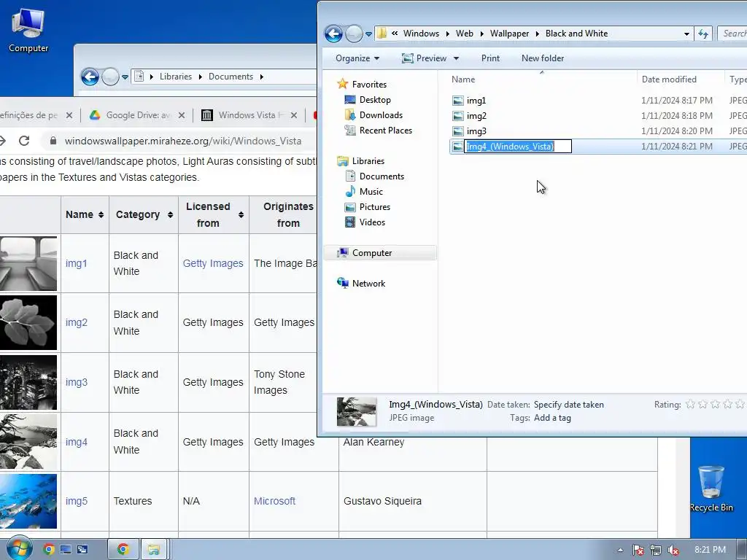Click the Preview button in toolbar
747x560 pixels.
point(424,58)
